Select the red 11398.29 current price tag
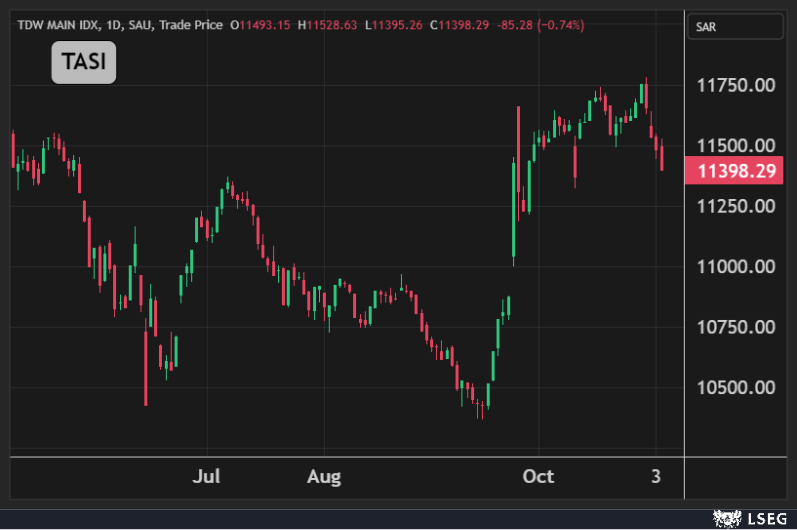Screen dimensions: 797x530 [x=737, y=171]
